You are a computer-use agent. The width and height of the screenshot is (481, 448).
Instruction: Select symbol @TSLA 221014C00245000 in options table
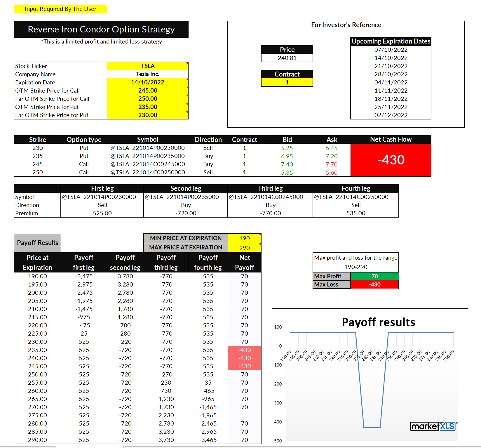coord(148,164)
